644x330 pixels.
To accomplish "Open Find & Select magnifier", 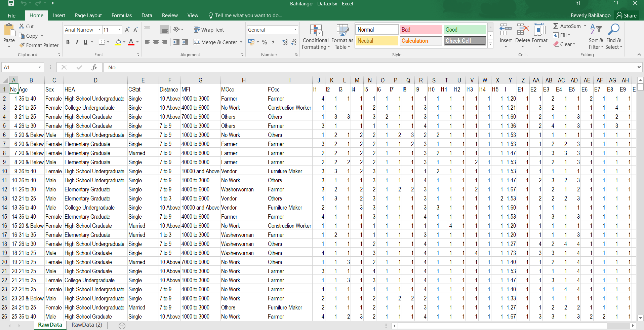I will [614, 36].
